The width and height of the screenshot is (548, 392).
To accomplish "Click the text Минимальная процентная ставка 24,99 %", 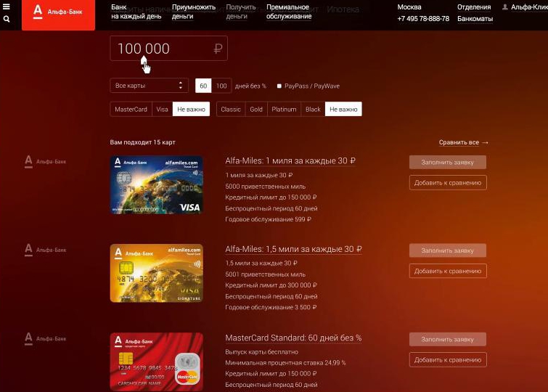I will (x=285, y=363).
